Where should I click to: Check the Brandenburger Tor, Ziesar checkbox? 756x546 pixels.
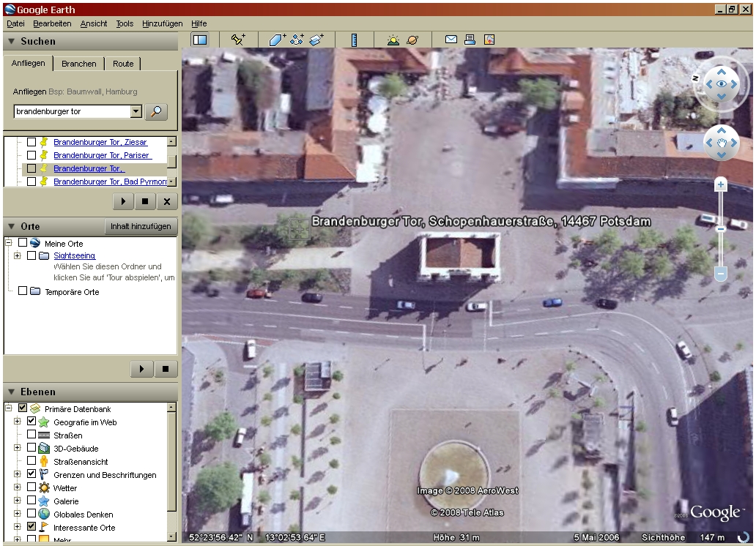tap(31, 142)
